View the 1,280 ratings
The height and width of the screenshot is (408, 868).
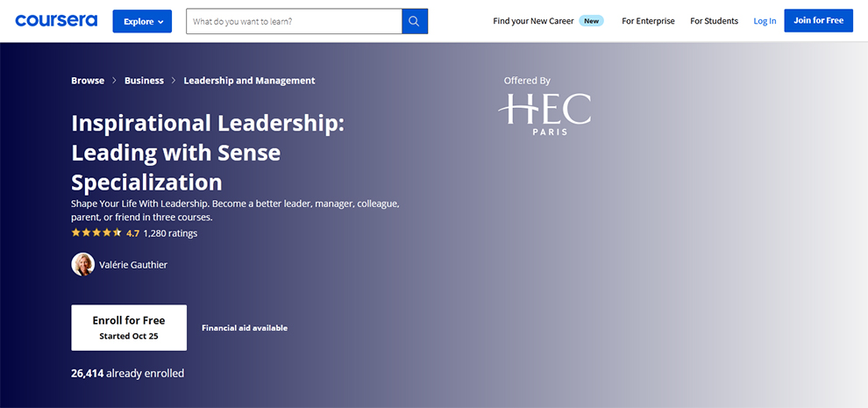[x=170, y=233]
